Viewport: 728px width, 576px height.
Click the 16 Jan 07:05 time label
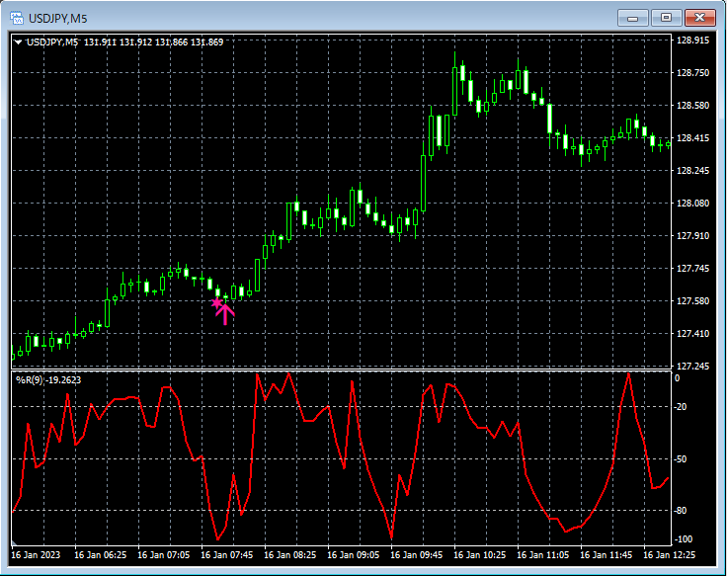pos(163,555)
